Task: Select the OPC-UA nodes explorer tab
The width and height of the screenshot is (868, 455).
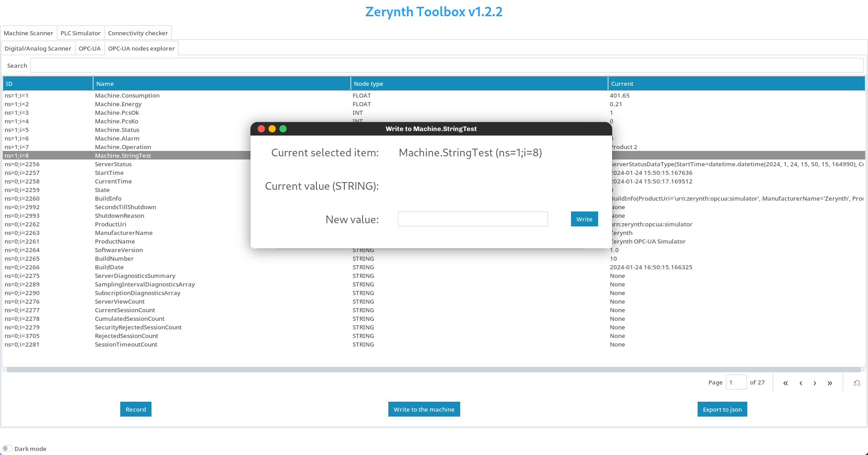Action: (142, 48)
